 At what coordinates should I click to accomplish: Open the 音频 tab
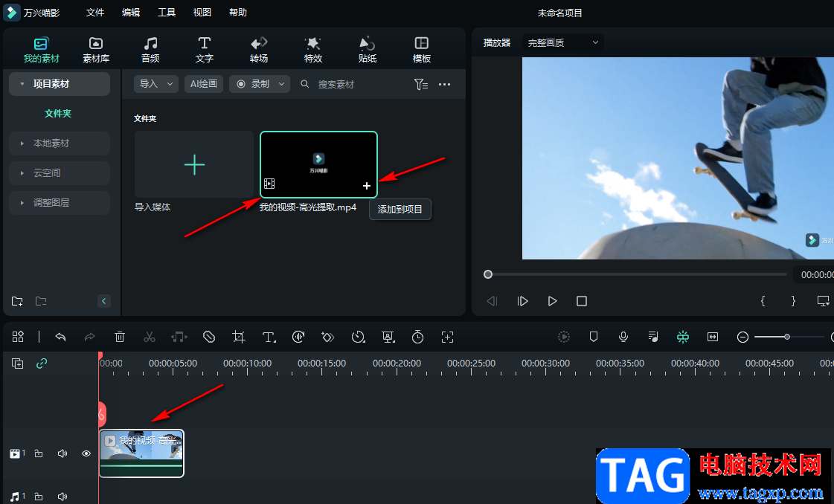pyautogui.click(x=150, y=50)
